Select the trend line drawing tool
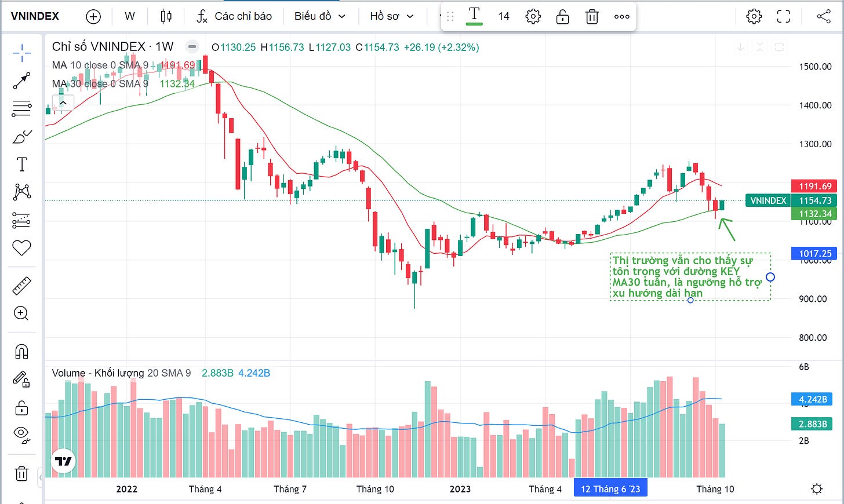Viewport: 844px width, 504px height. [21, 81]
